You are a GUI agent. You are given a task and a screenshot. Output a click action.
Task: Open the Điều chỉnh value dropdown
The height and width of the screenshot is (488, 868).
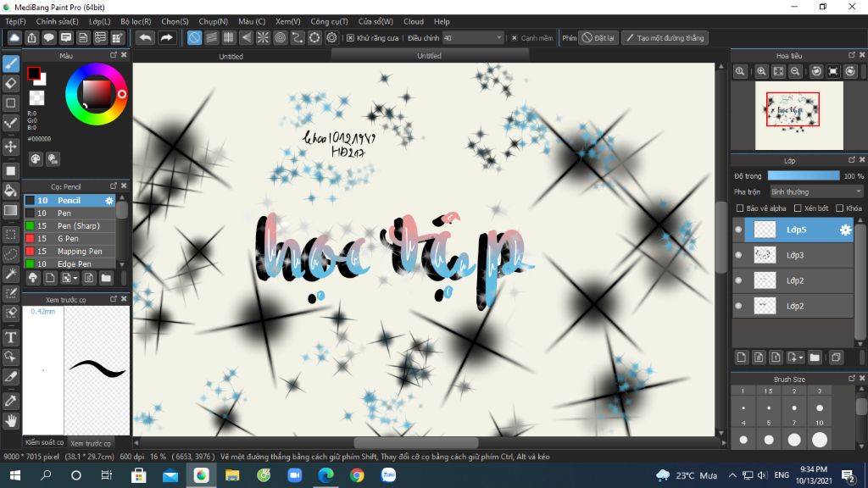coord(473,37)
